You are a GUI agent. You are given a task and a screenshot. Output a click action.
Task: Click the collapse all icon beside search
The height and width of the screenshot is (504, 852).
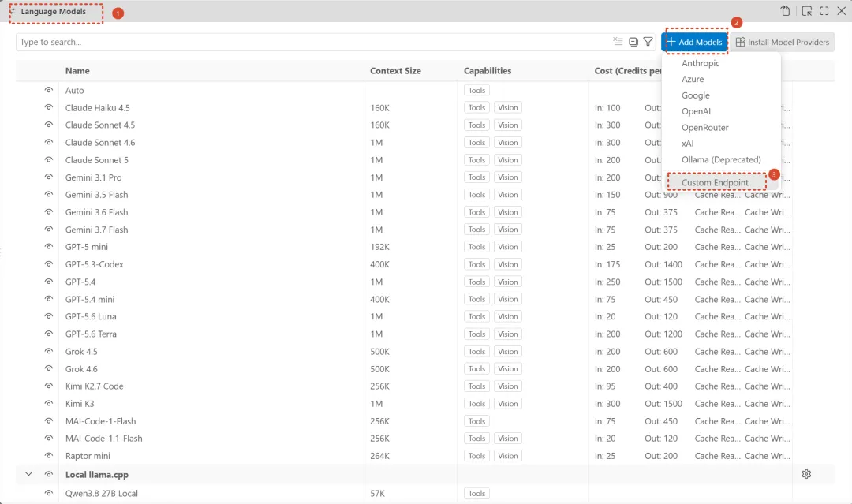633,42
